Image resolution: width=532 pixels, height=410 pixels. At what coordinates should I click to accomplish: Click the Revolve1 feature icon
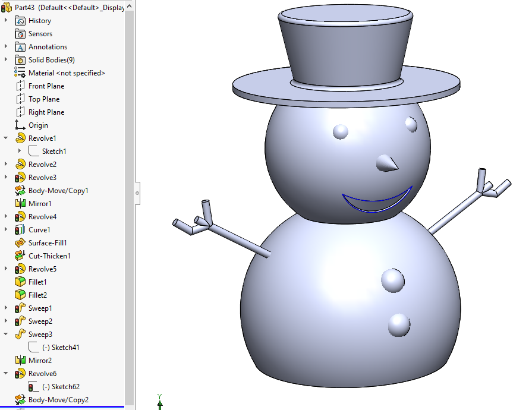tap(20, 138)
